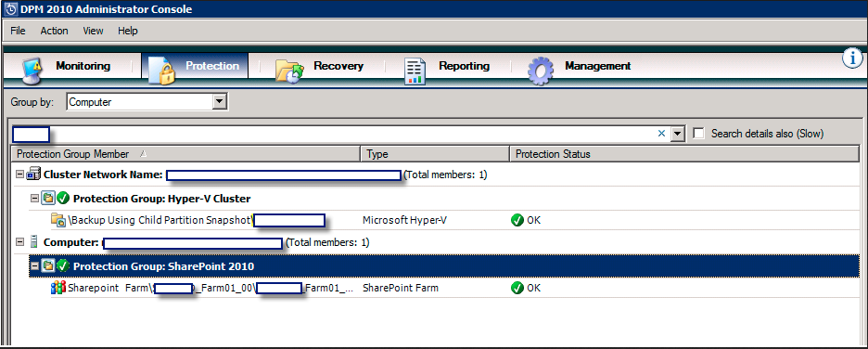Viewport: 868px width, 349px height.
Task: Open the Action menu
Action: 54,31
